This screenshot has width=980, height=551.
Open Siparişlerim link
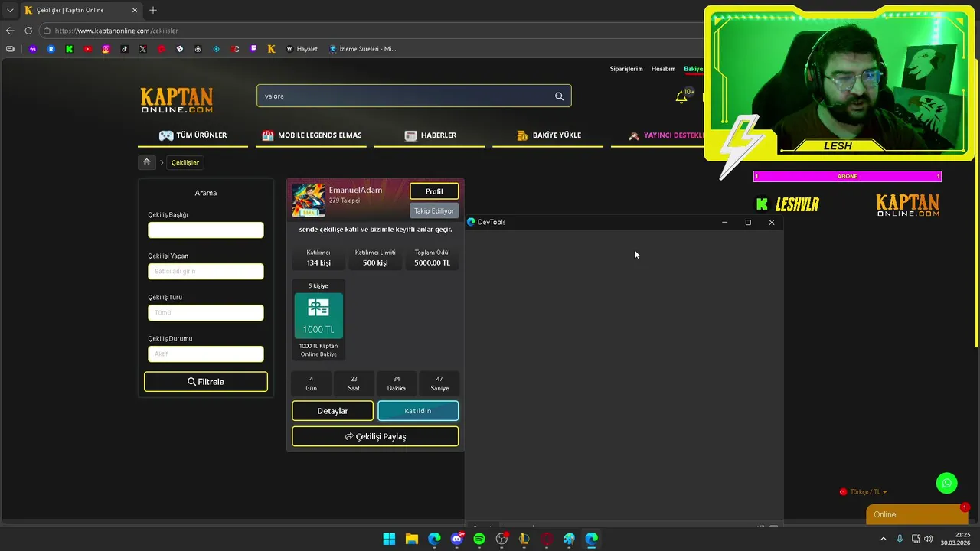click(626, 69)
